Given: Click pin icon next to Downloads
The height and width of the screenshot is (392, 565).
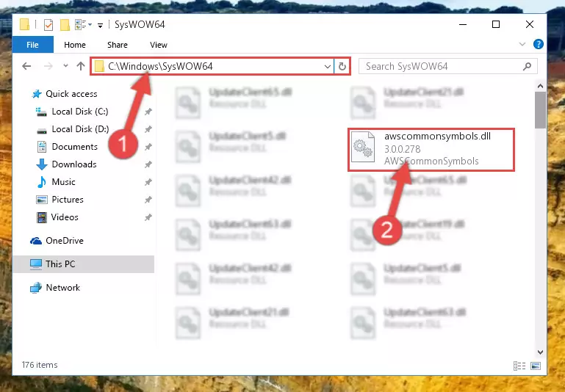Looking at the screenshot, I should 148,164.
